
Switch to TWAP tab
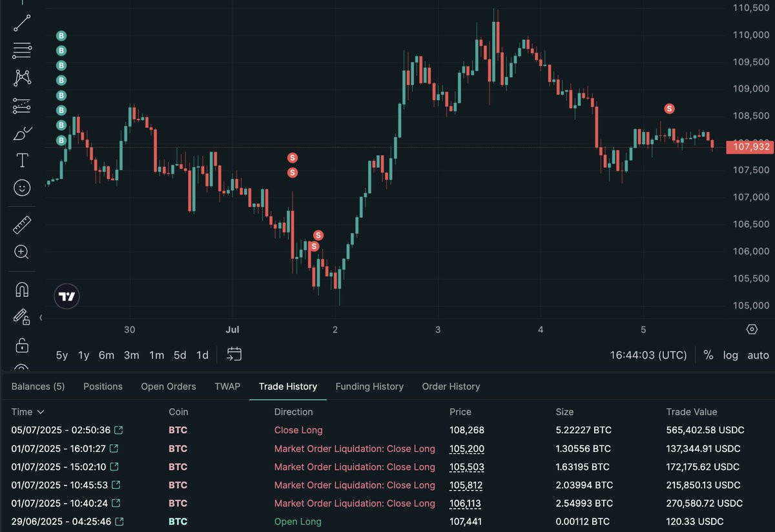click(x=227, y=386)
